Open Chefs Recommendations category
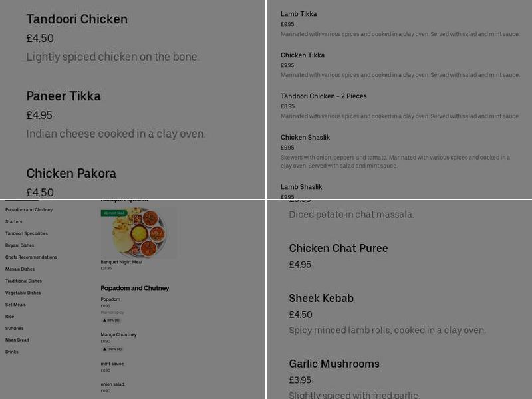Screen dimensions: 532x399 point(30,257)
